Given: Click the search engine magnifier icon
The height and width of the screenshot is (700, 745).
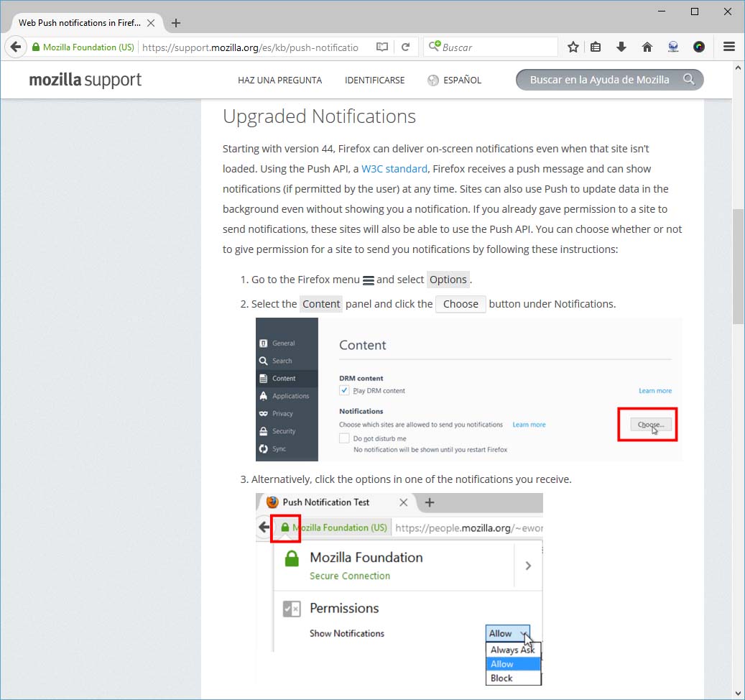Looking at the screenshot, I should click(435, 47).
